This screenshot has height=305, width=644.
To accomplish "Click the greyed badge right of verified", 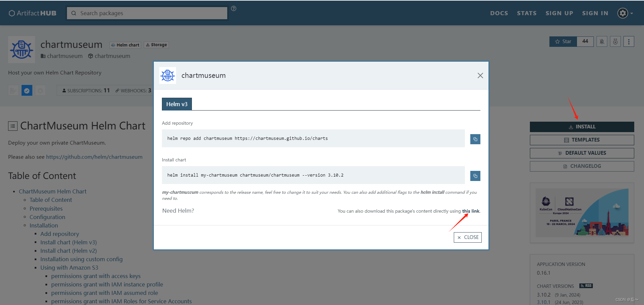I will click(40, 90).
